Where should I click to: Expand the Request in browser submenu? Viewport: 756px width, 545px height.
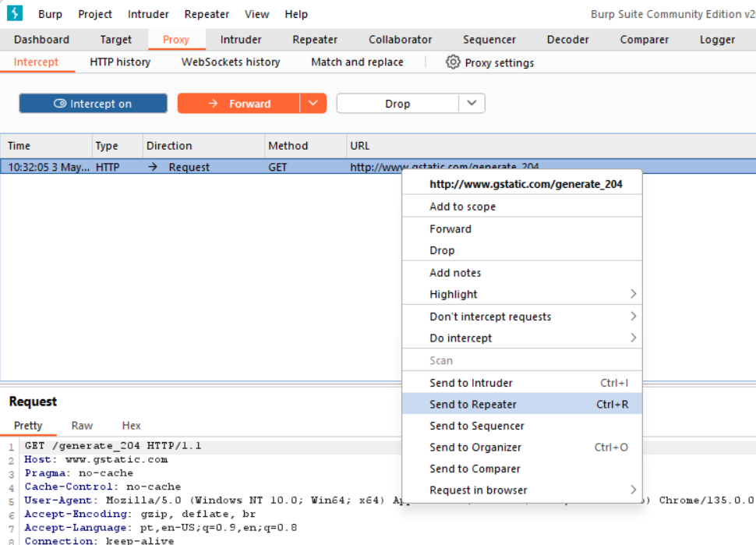[x=522, y=490]
